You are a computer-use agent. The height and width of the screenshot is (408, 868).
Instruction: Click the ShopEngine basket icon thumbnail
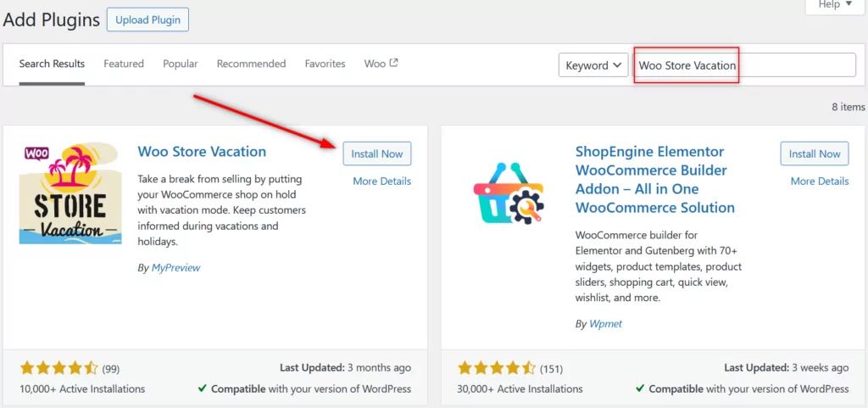pos(509,193)
